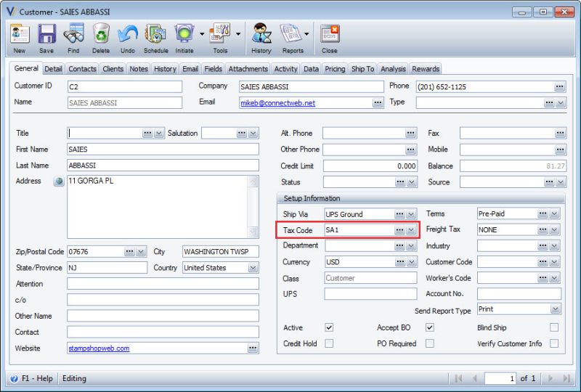Image resolution: width=581 pixels, height=392 pixels.
Task: Check the PO Required box
Action: 430,343
